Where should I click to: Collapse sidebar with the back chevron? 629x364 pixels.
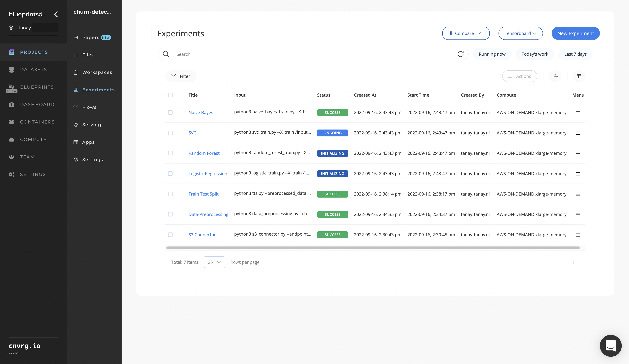56,15
